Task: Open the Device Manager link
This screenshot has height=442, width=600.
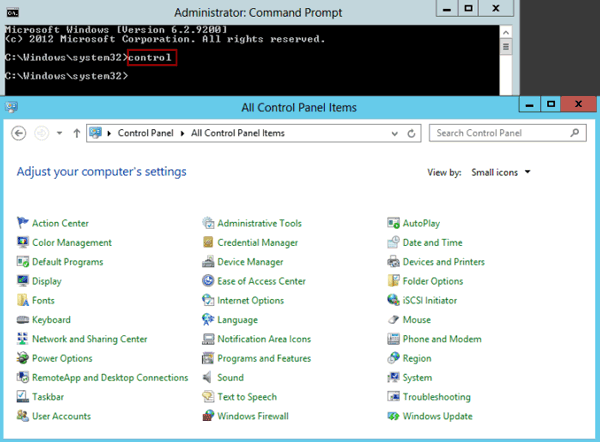Action: pos(250,262)
